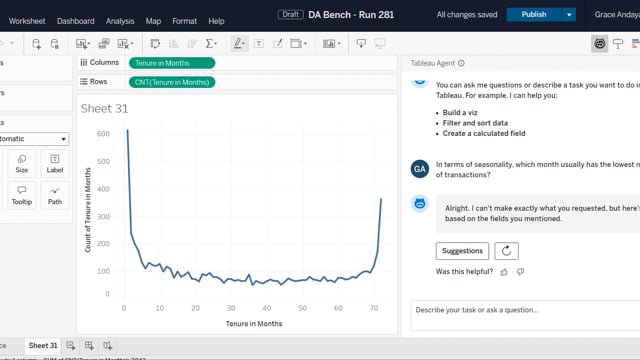Open the Map menu
The image size is (640, 360).
pos(153,21)
